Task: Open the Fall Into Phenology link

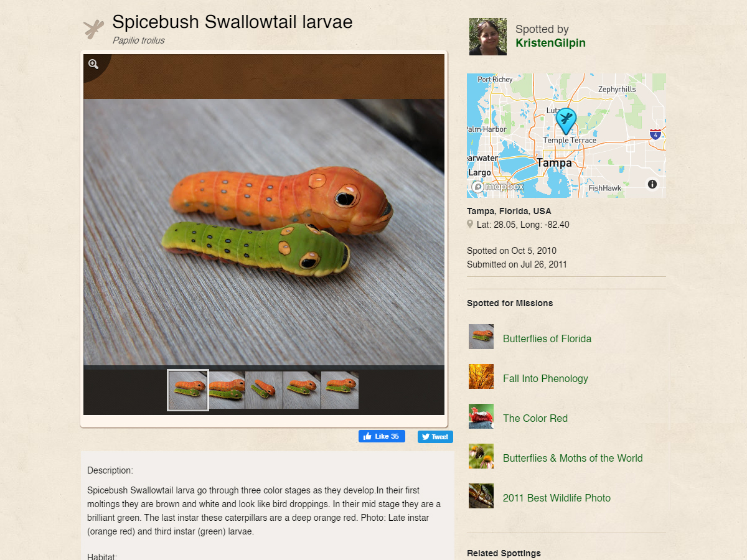Action: 545,378
